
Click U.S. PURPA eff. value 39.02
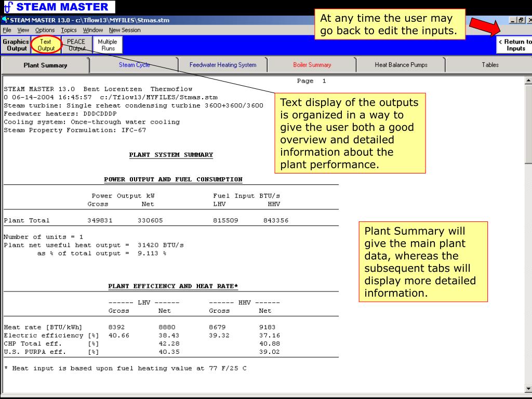tap(270, 352)
